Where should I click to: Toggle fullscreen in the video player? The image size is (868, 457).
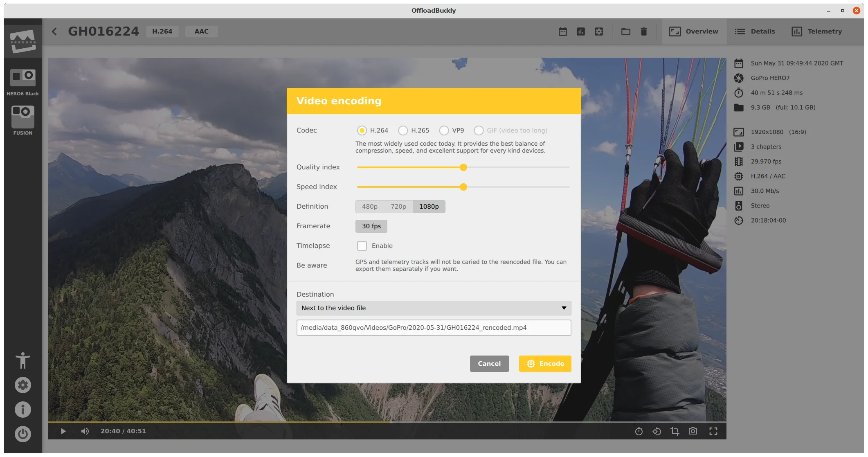coord(713,431)
